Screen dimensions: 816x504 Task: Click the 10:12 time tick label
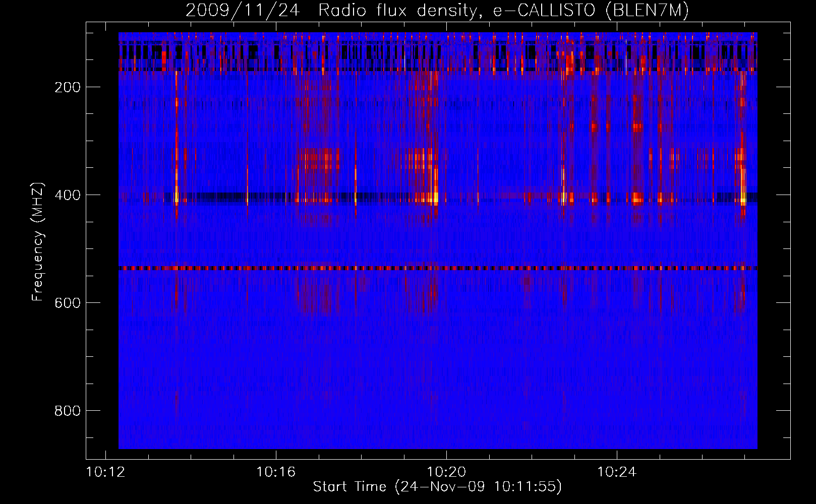click(x=105, y=472)
